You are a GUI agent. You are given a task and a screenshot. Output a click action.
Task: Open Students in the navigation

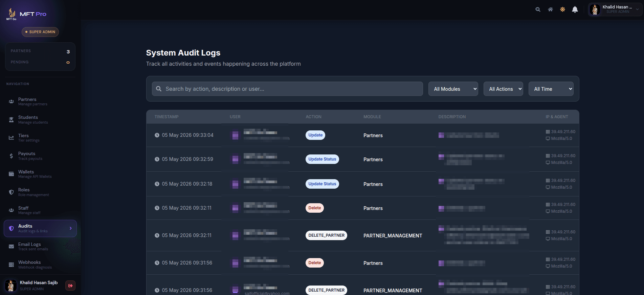coord(40,120)
